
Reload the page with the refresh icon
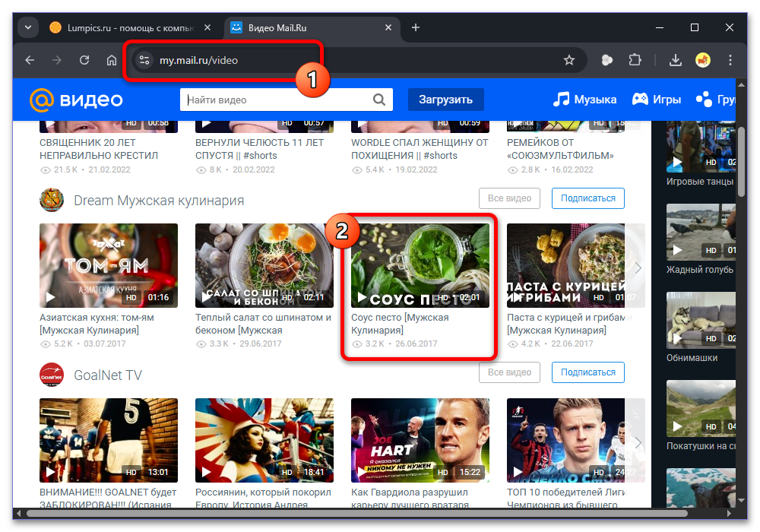click(x=84, y=60)
